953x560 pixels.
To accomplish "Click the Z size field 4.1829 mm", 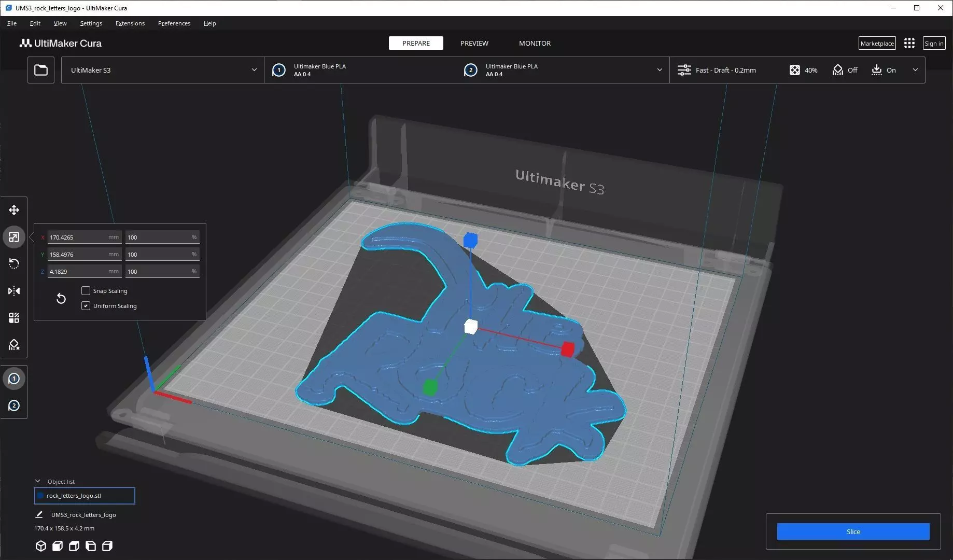I will click(85, 271).
